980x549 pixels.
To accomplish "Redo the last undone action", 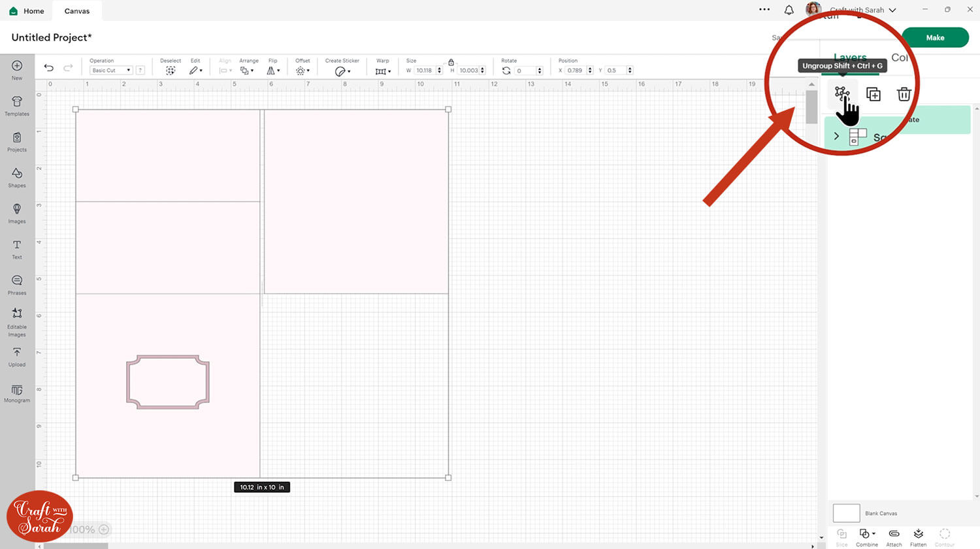I will pos(68,68).
